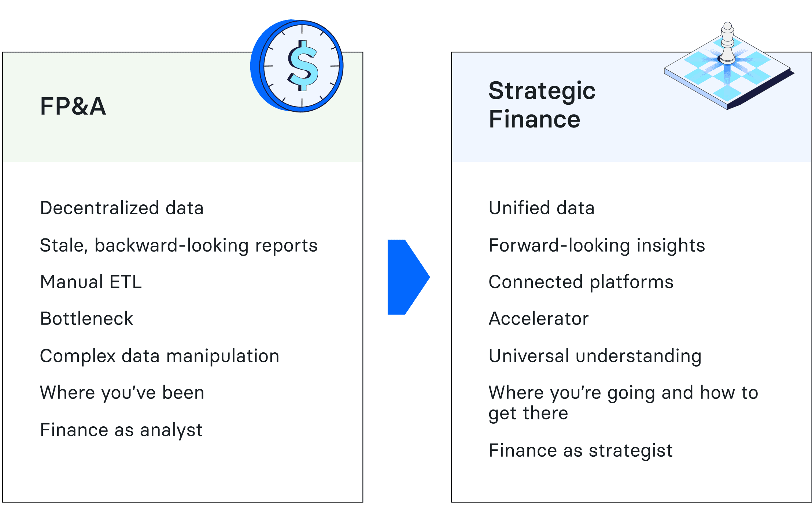Click the chess piece board icon

729,67
